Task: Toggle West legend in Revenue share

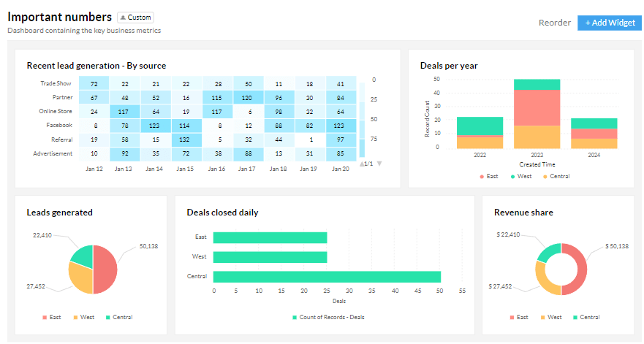Action: coord(551,317)
